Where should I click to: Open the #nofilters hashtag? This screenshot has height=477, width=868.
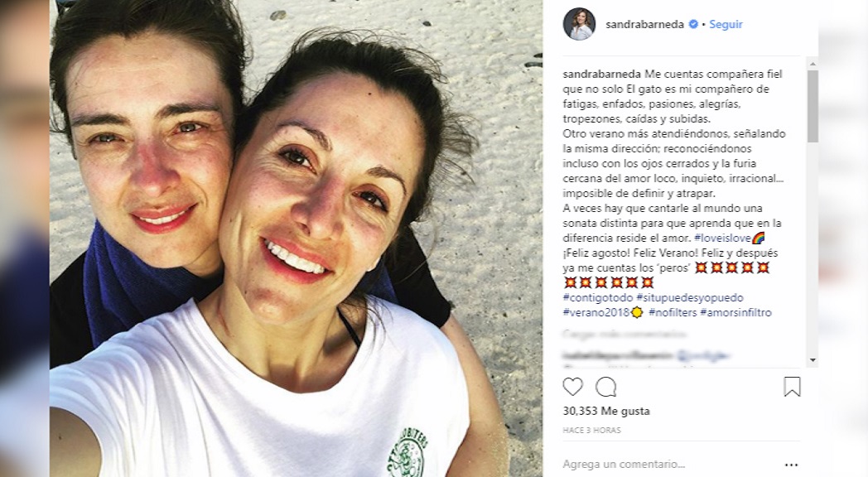(673, 313)
